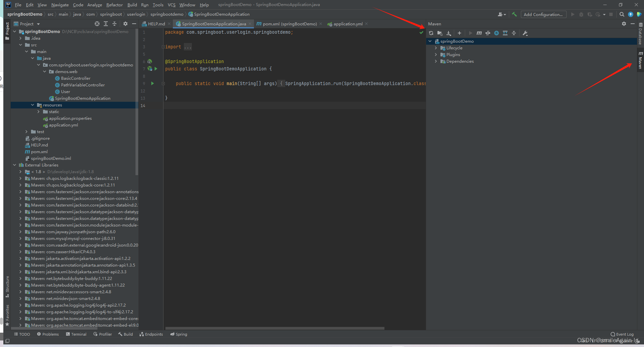The height and width of the screenshot is (347, 644).
Task: Click run gutter icon beside main method
Action: tap(152, 83)
